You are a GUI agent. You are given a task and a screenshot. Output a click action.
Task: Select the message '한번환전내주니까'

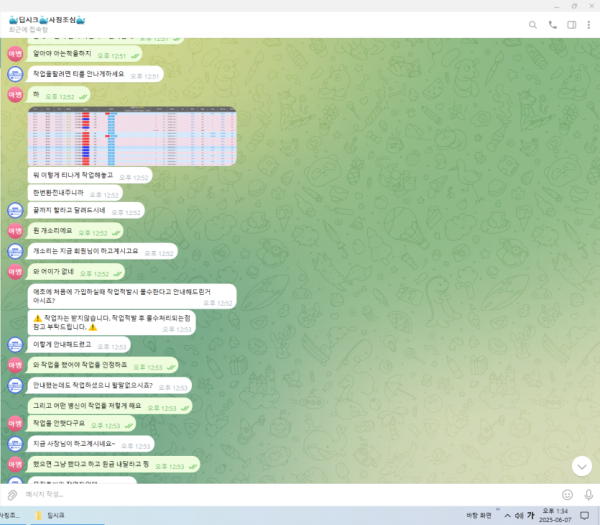(75, 193)
